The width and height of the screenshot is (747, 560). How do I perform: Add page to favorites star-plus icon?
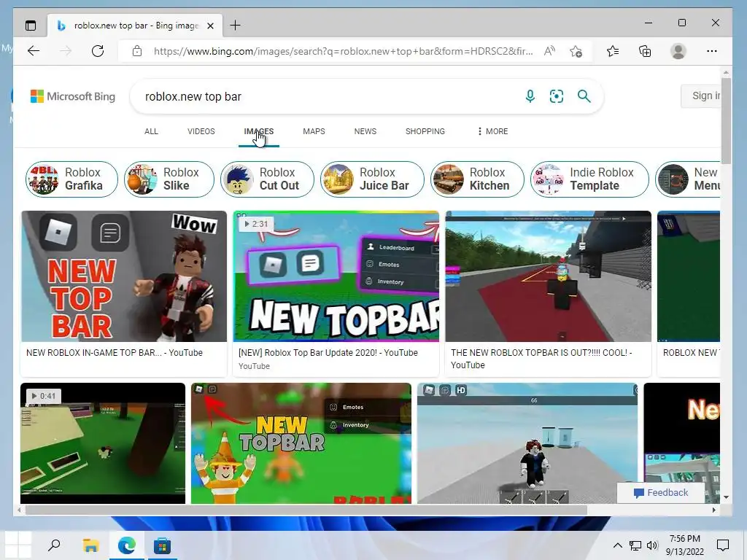[x=576, y=51]
